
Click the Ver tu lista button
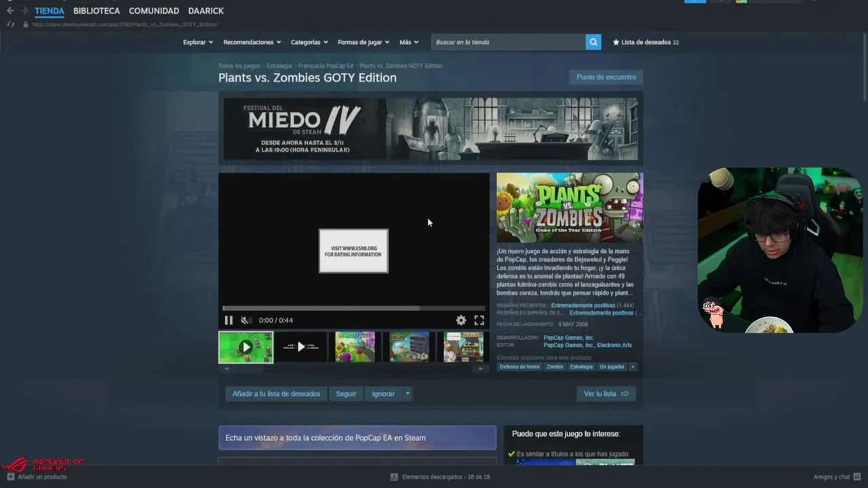(x=606, y=394)
